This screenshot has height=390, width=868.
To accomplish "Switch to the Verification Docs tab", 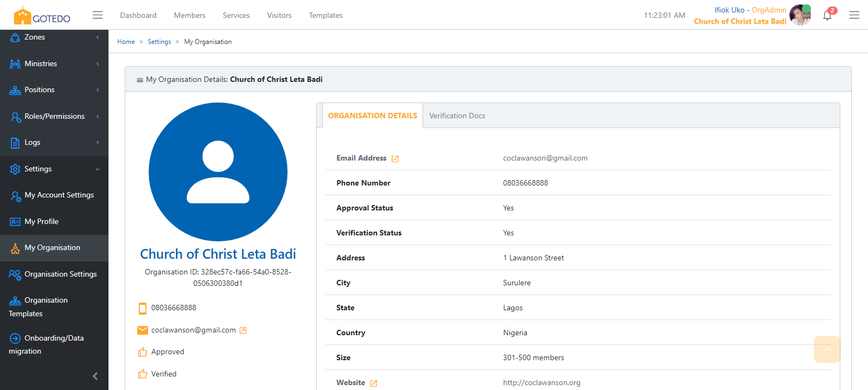I will tap(457, 116).
